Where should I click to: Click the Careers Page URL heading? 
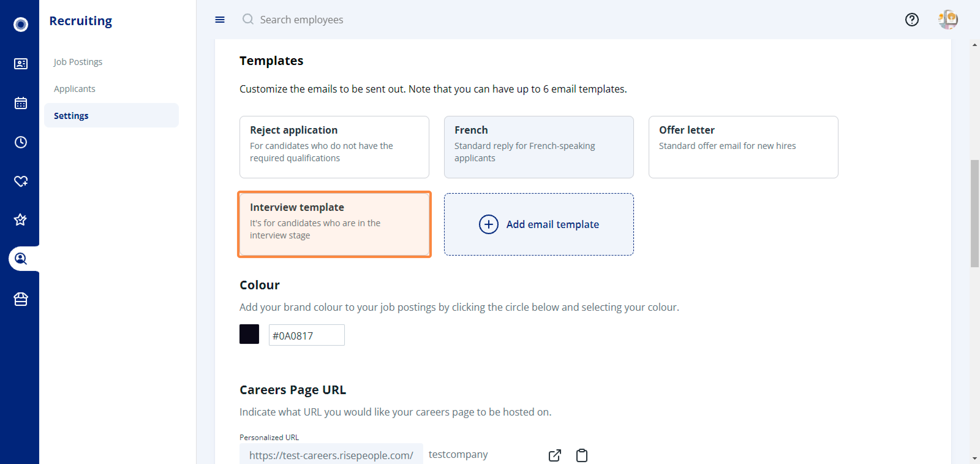292,390
